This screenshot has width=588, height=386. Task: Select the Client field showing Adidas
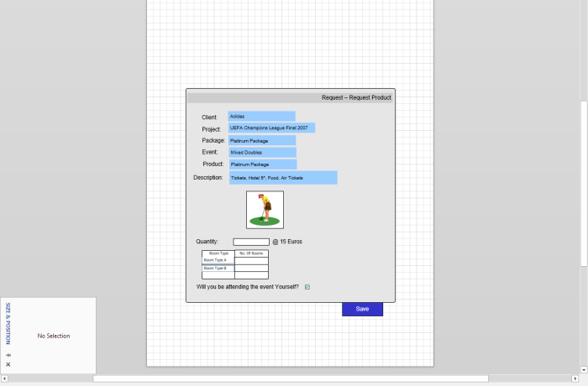click(261, 117)
